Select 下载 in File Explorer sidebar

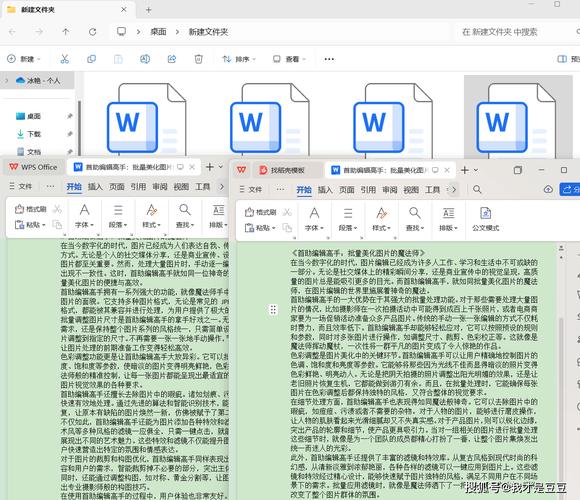click(34, 134)
